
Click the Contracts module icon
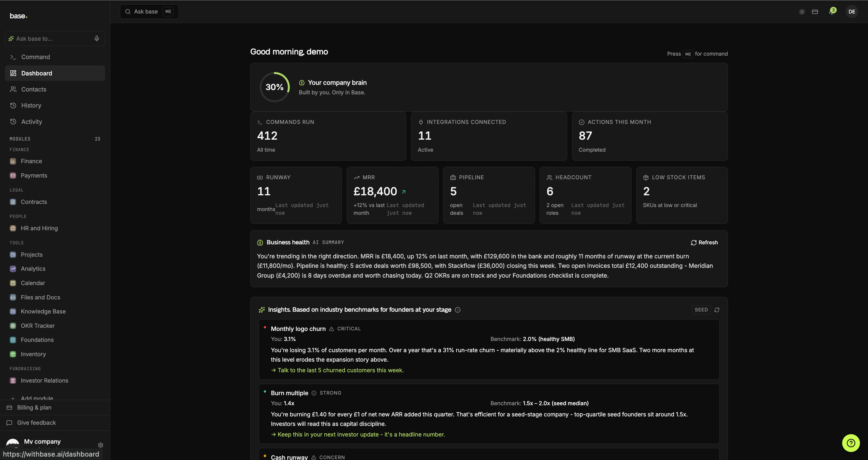coord(13,202)
